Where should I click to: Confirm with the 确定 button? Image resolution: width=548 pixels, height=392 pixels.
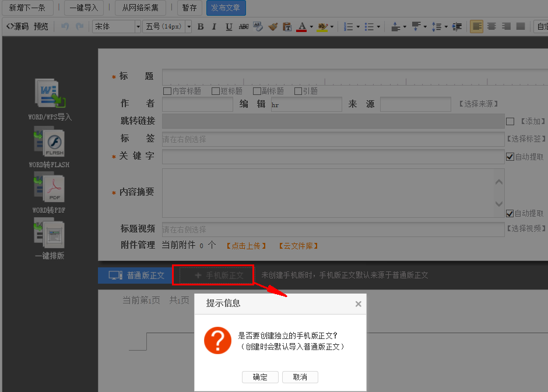(x=260, y=377)
